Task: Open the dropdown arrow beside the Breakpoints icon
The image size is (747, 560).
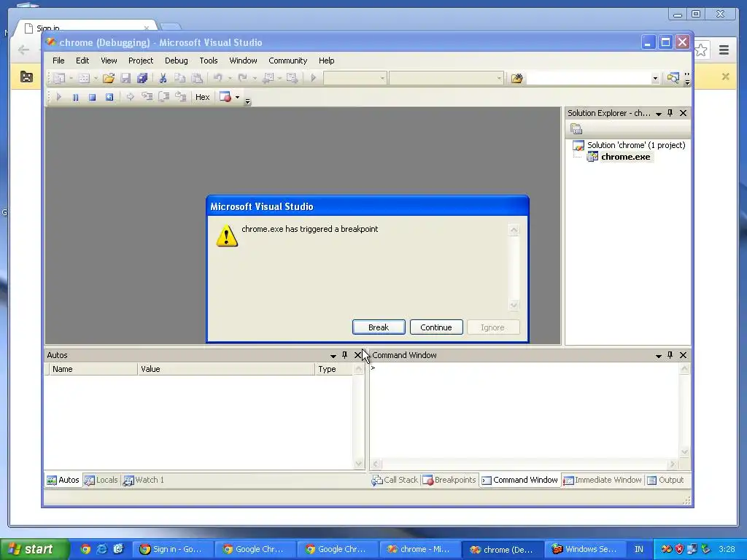Action: (237, 97)
